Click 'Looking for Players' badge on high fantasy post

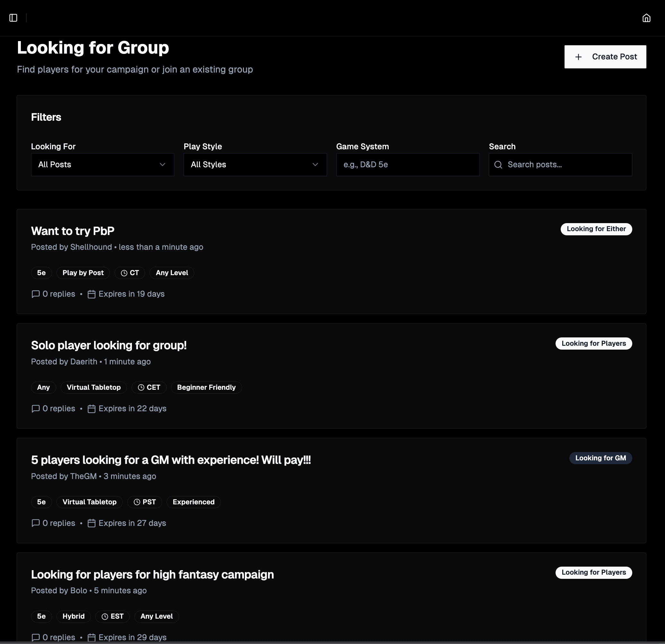point(593,572)
